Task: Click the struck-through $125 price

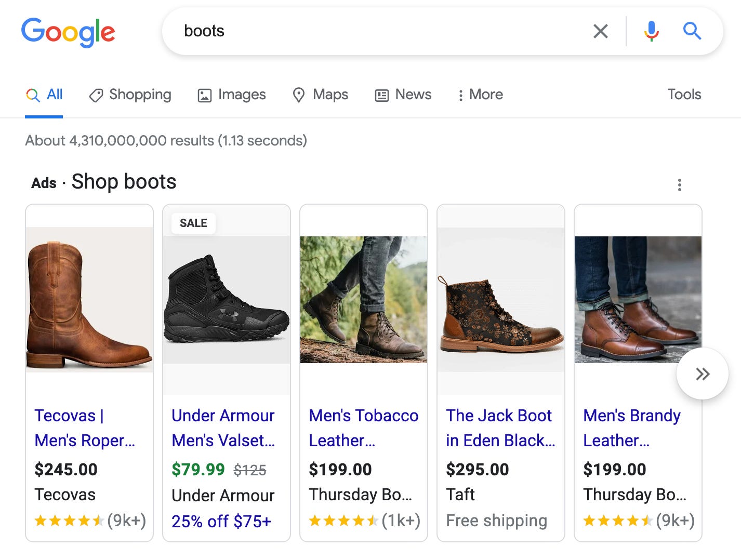Action: [x=250, y=470]
